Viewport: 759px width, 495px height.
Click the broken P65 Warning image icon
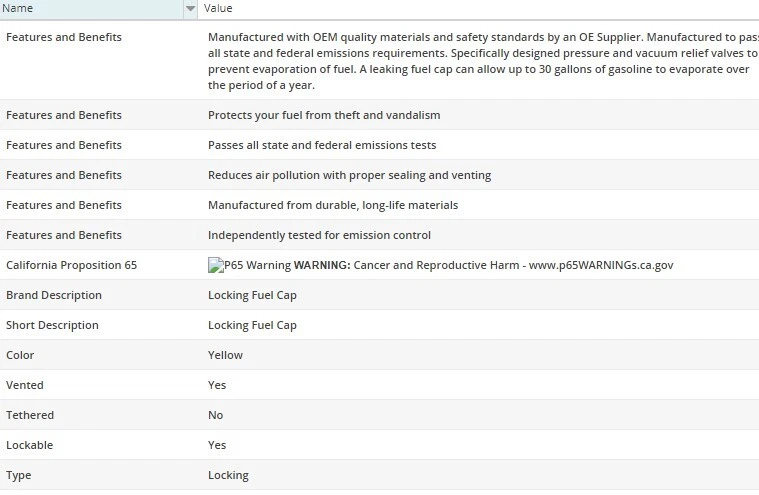coord(215,265)
